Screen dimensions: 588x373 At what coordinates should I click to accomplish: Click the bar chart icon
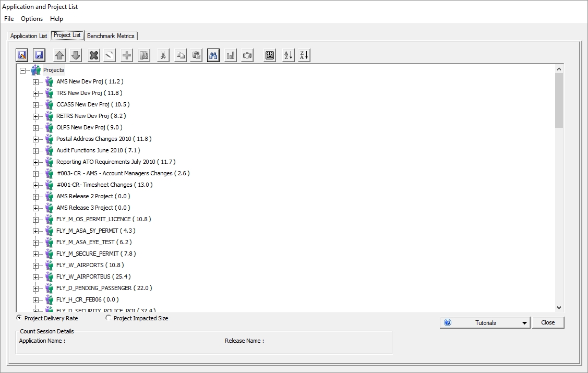(230, 55)
